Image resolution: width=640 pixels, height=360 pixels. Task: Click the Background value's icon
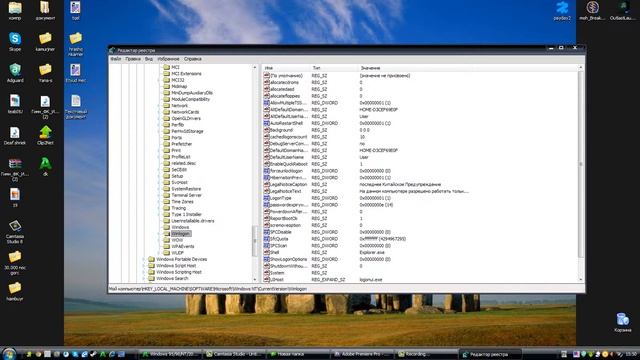[267, 130]
